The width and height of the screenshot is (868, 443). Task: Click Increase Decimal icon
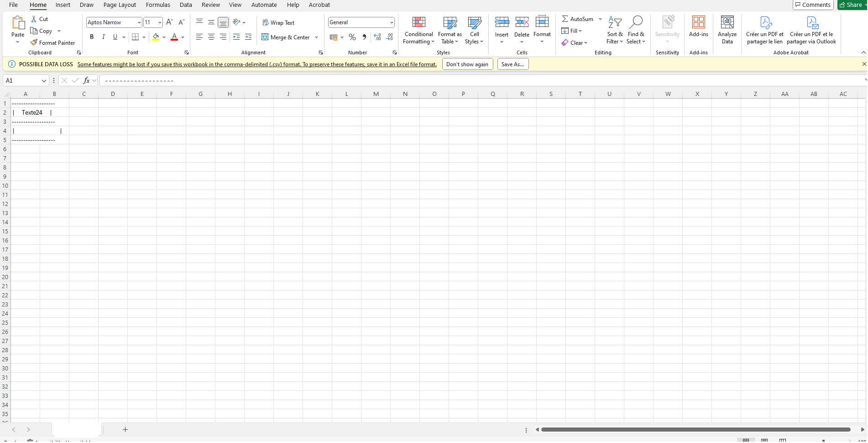[377, 37]
